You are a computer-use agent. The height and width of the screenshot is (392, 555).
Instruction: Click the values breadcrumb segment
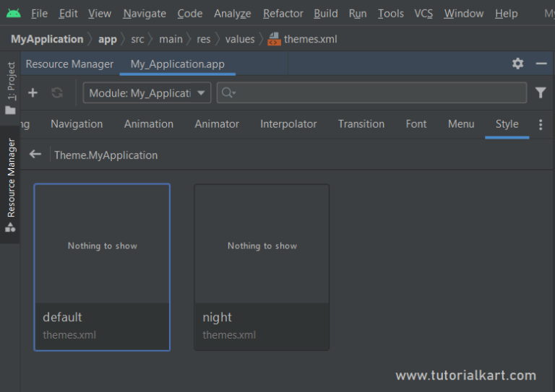coord(240,39)
